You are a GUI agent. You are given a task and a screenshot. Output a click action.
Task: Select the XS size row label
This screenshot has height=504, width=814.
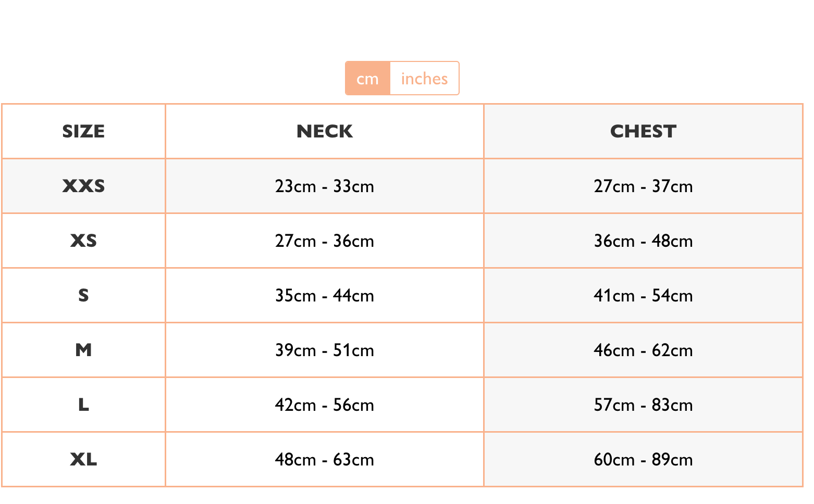83,241
